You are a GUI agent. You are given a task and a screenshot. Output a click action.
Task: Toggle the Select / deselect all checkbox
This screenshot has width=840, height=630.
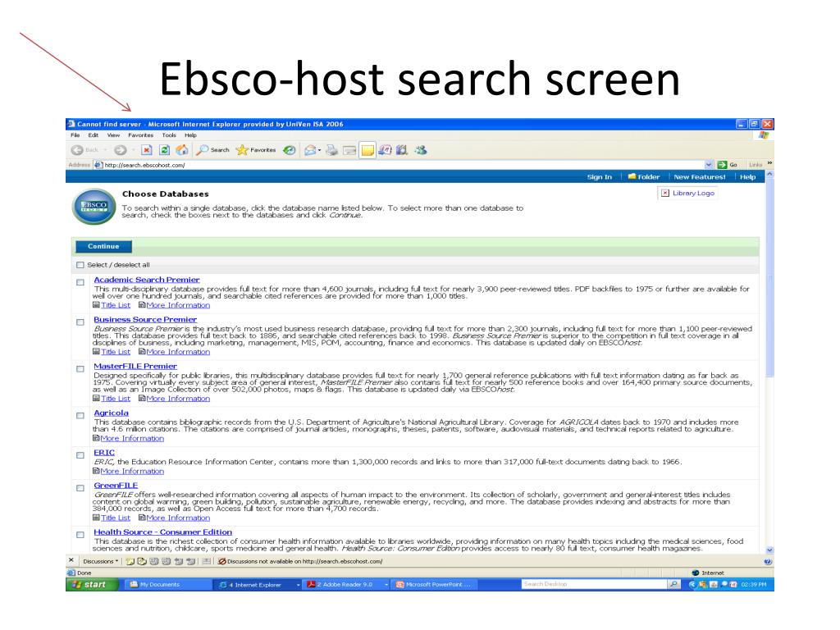(x=80, y=265)
